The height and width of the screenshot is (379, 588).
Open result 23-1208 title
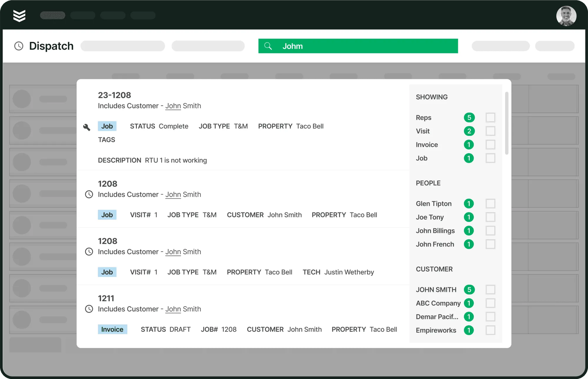[114, 95]
